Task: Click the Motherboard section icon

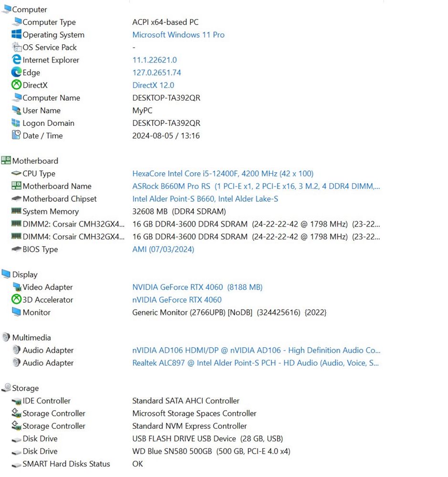Action: click(x=6, y=160)
